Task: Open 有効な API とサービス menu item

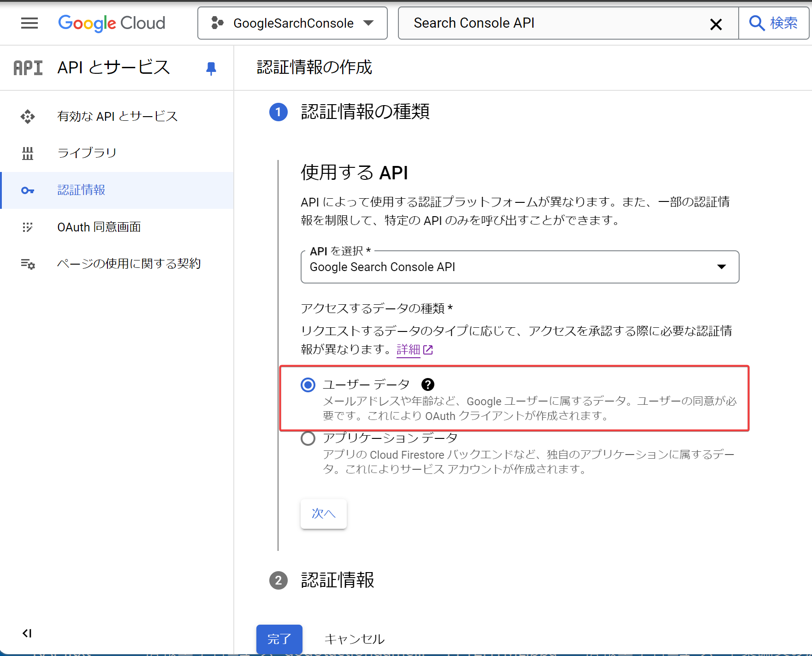Action: point(117,116)
